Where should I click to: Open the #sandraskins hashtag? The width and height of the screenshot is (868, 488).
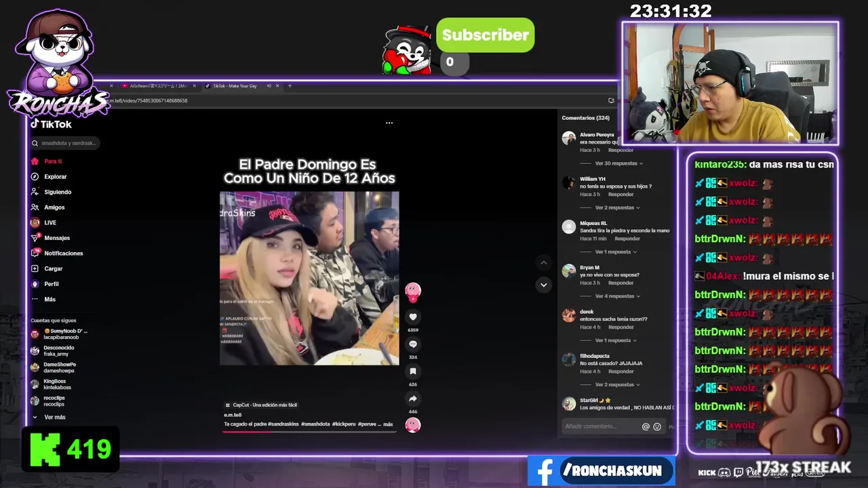tap(283, 424)
